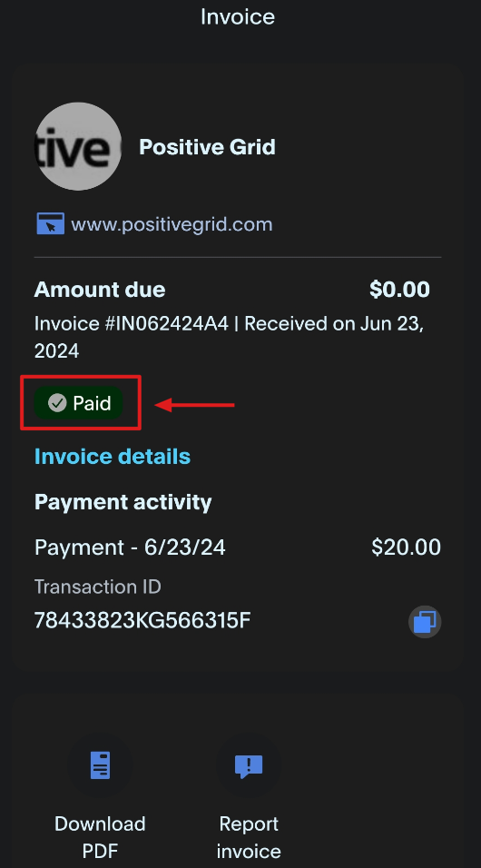Screen dimensions: 481x868
Task: Click the website browser icon beside URL
Action: (x=51, y=223)
